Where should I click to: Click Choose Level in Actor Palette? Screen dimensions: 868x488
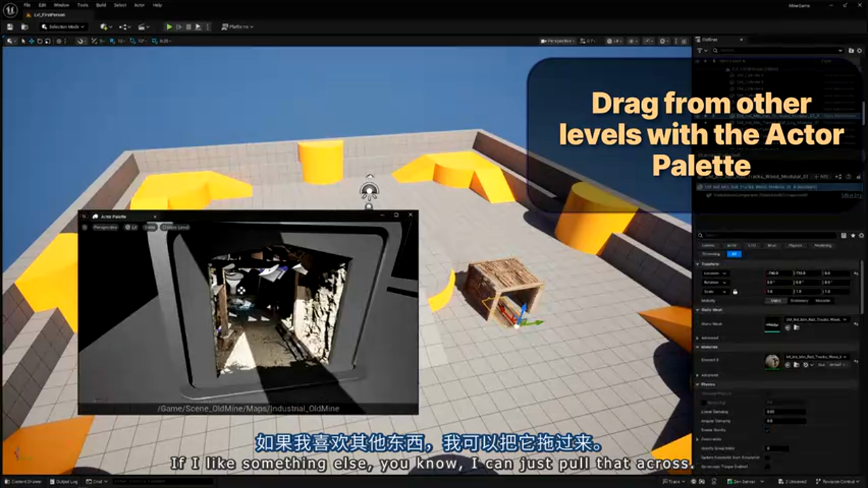(x=175, y=227)
